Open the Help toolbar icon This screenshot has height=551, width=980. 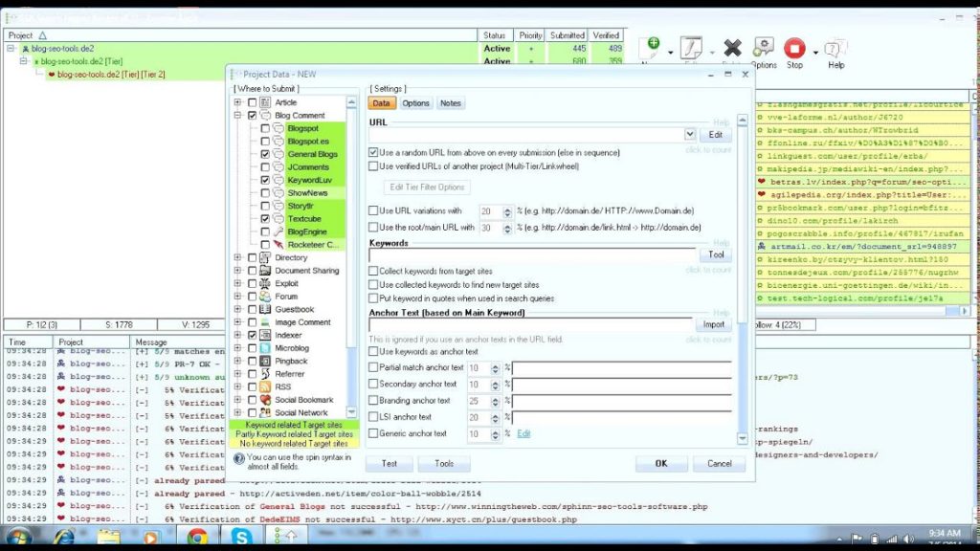835,49
